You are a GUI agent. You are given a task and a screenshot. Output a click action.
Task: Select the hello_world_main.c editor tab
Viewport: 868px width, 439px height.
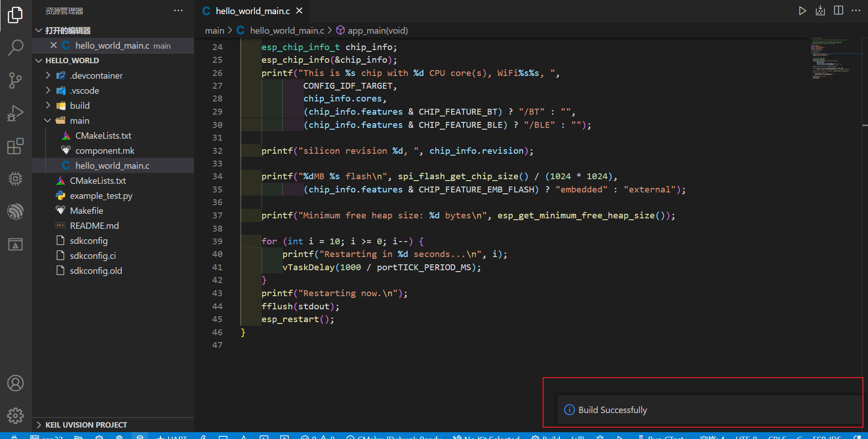253,11
